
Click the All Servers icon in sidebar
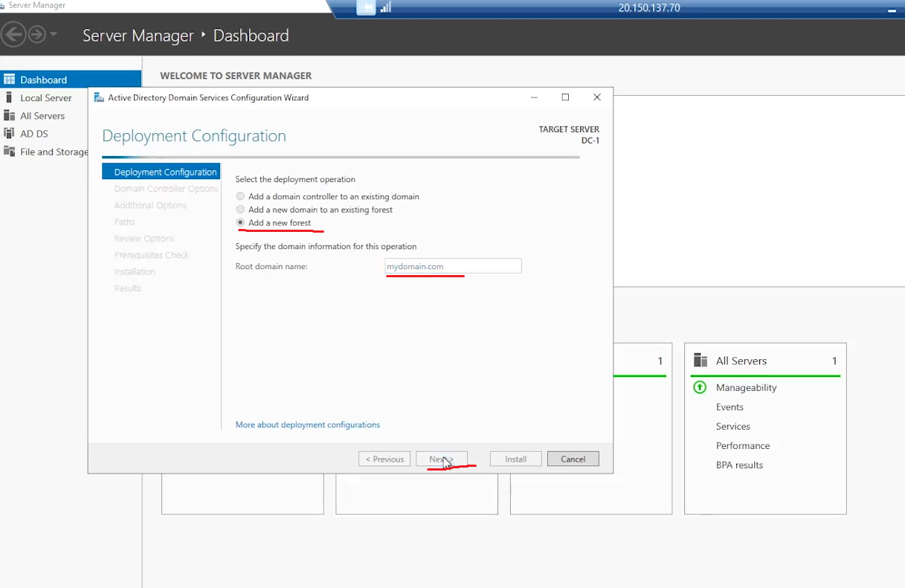9,115
